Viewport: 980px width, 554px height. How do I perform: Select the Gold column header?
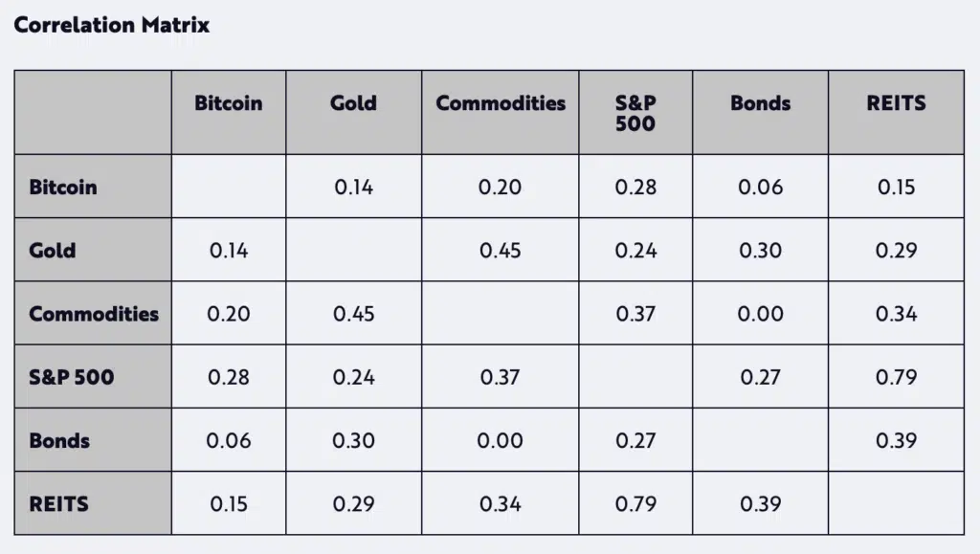pos(353,103)
